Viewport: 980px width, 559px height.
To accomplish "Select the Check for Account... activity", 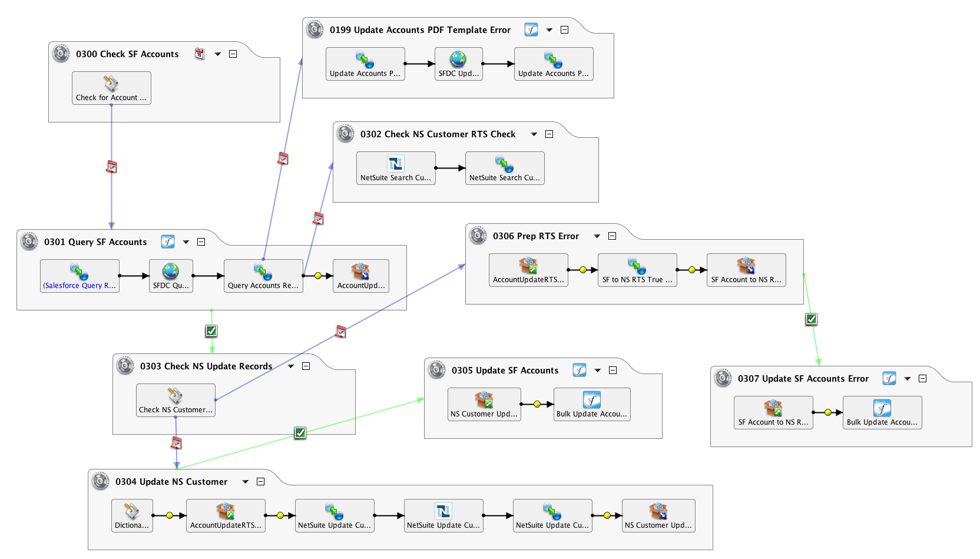I will pos(111,88).
